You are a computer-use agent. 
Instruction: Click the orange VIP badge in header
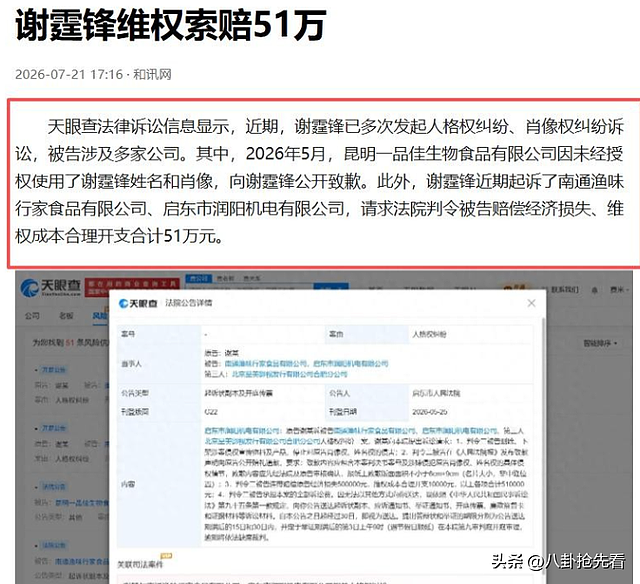coord(516,289)
